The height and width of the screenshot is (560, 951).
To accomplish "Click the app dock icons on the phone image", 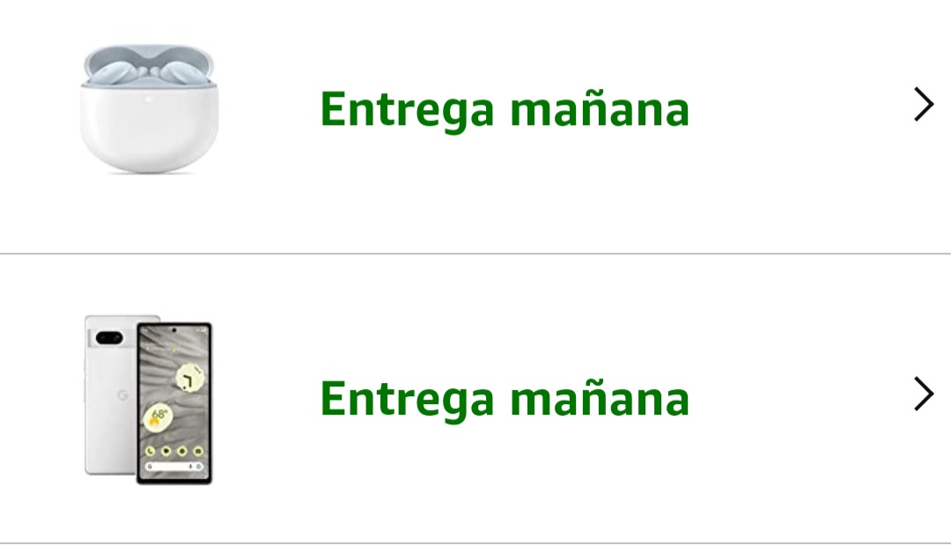I will (174, 452).
